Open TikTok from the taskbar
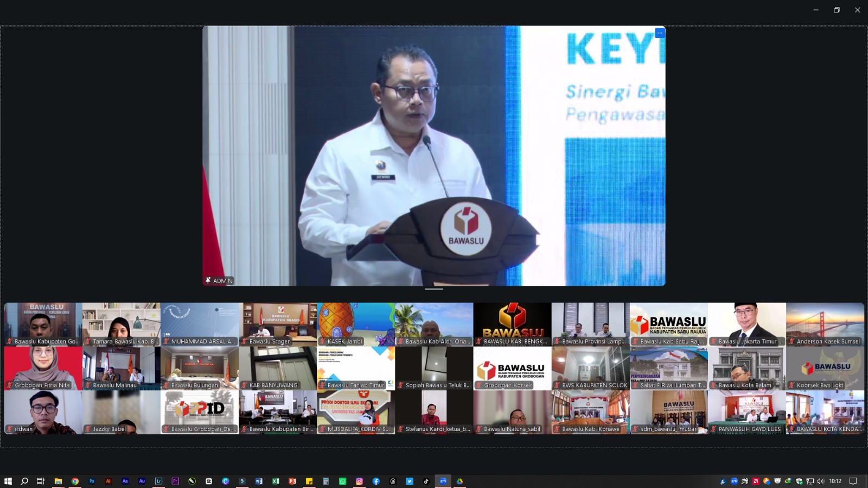Image resolution: width=868 pixels, height=488 pixels. pos(426,481)
